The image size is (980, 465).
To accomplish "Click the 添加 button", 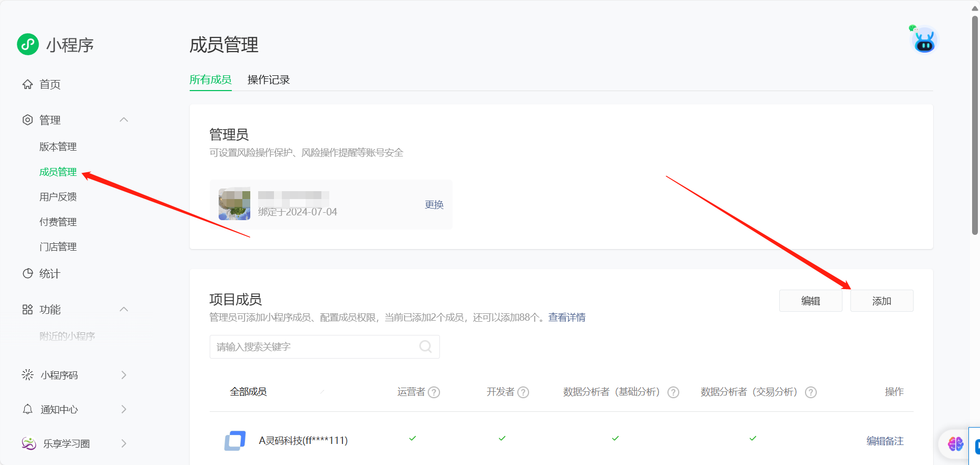I will tap(881, 301).
